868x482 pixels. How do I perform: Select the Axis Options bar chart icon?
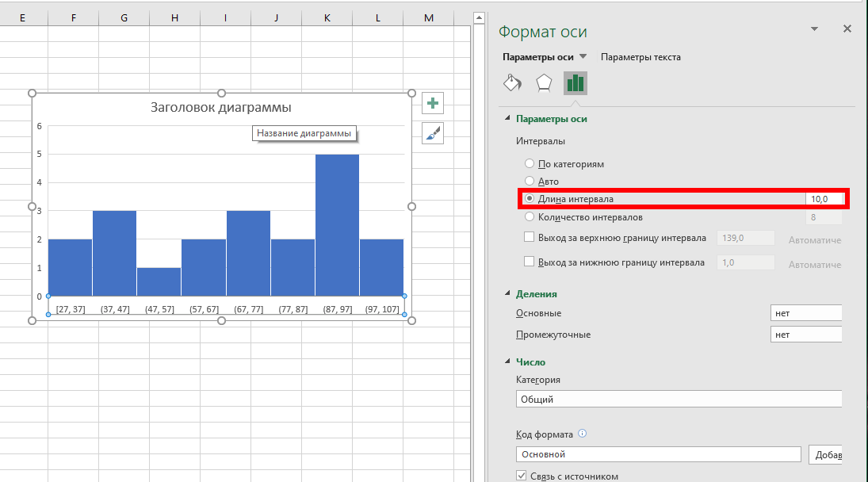(575, 82)
